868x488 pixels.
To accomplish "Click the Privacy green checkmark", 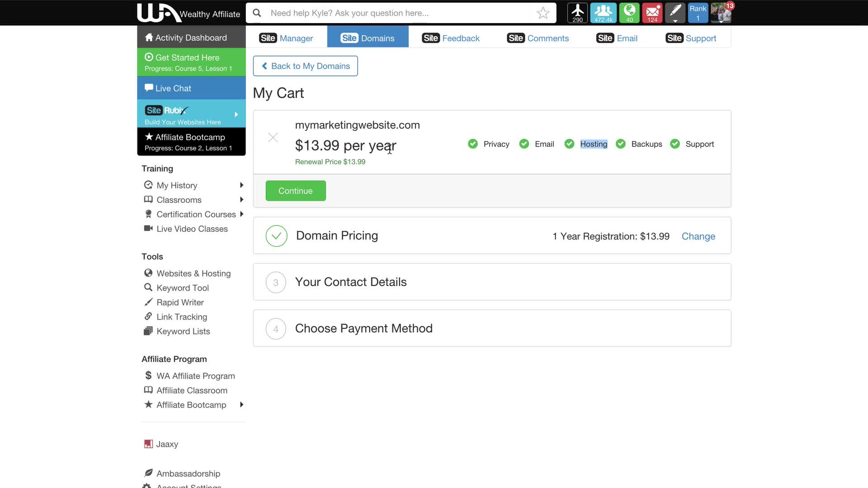I will coord(473,144).
